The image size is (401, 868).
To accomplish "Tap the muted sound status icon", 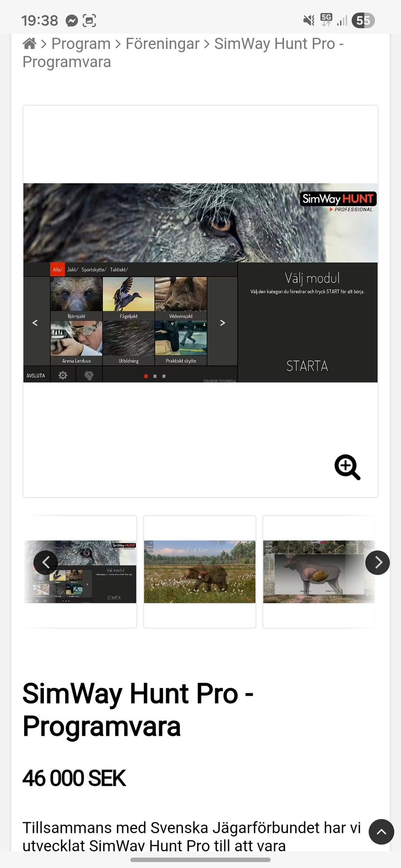I will click(309, 20).
